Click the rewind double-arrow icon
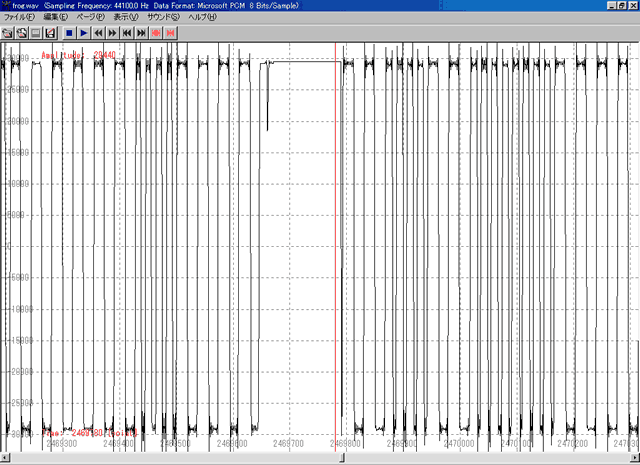 pos(98,33)
